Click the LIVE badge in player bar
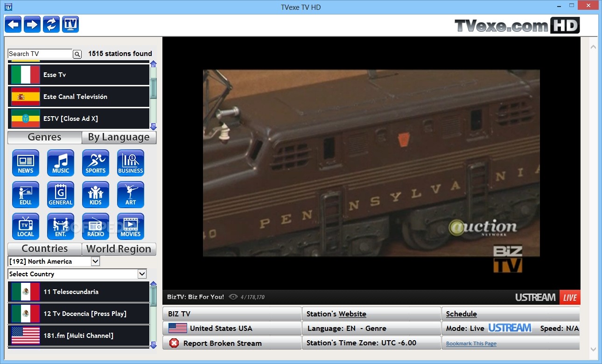602x364 pixels. [x=570, y=297]
